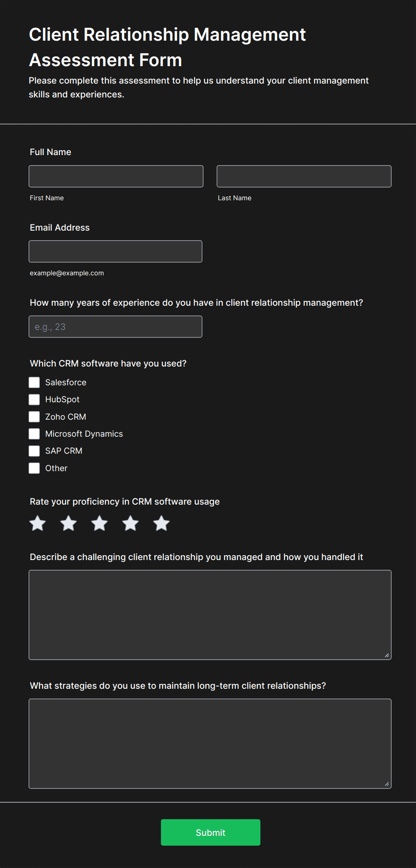Click the Email Address field

[x=115, y=251]
